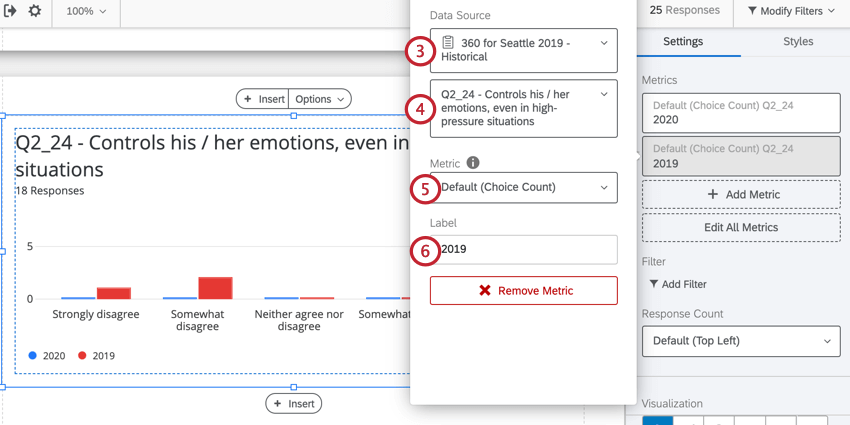Select the 2019 metric item
Screen dimensions: 850x425
[x=741, y=156]
